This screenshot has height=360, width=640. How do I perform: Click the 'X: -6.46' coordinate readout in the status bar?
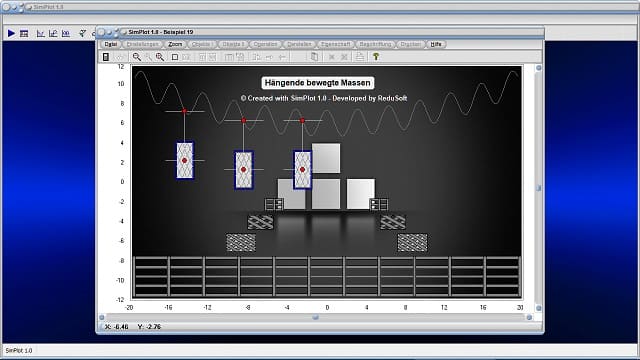116,327
